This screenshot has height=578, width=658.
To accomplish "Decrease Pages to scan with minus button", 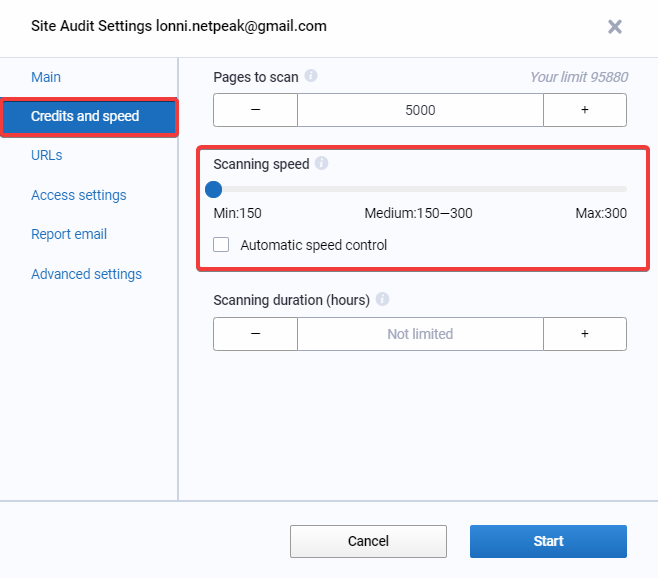I will [255, 110].
